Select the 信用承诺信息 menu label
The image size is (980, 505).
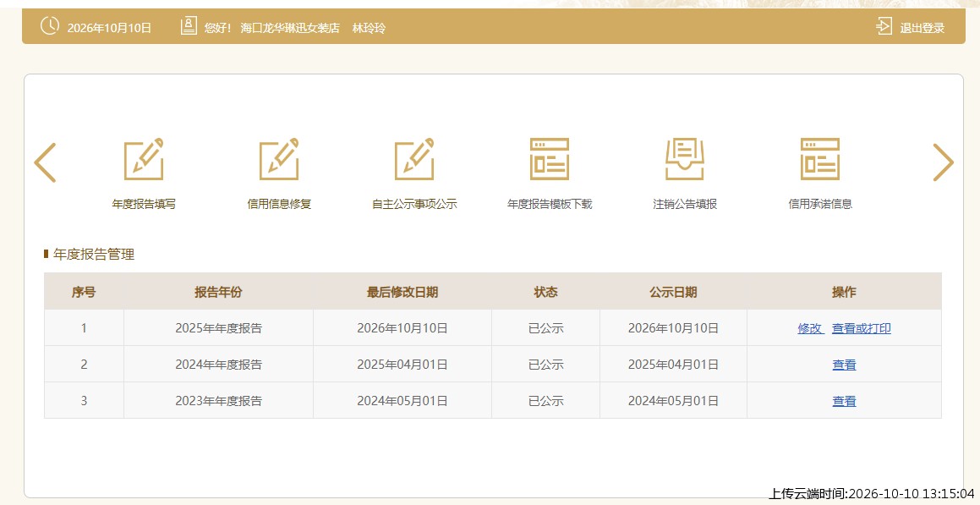(x=820, y=204)
